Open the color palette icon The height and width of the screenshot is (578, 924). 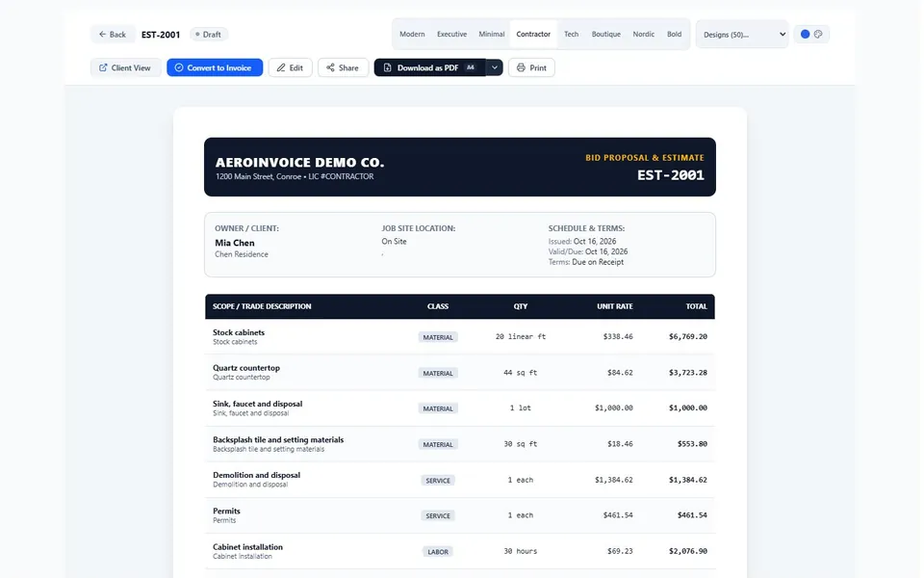click(x=818, y=35)
